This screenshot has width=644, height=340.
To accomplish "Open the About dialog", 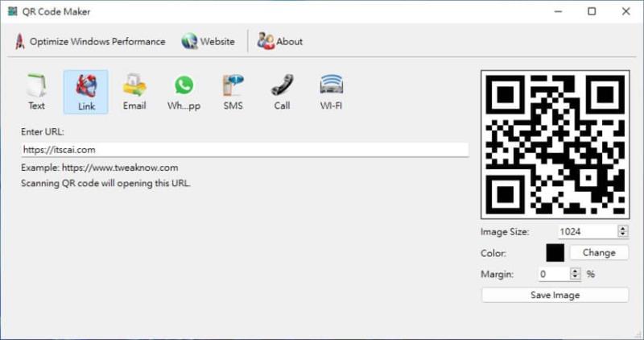I will pyautogui.click(x=280, y=41).
